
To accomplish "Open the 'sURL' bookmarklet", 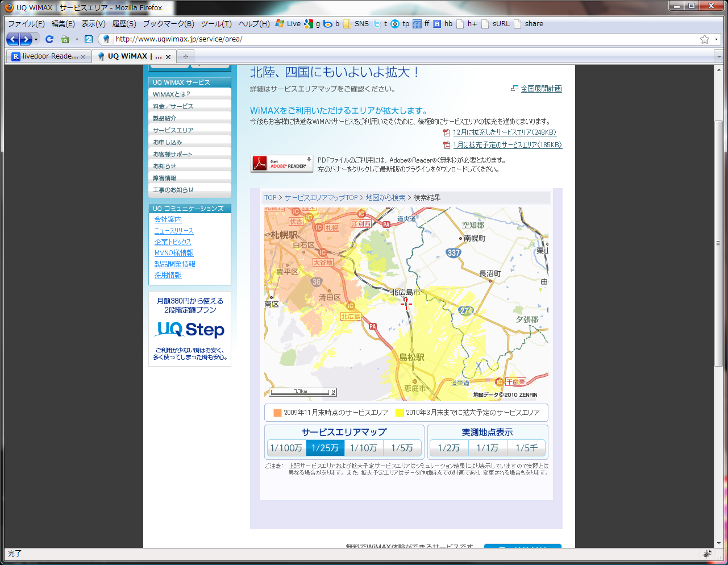I will click(x=496, y=23).
